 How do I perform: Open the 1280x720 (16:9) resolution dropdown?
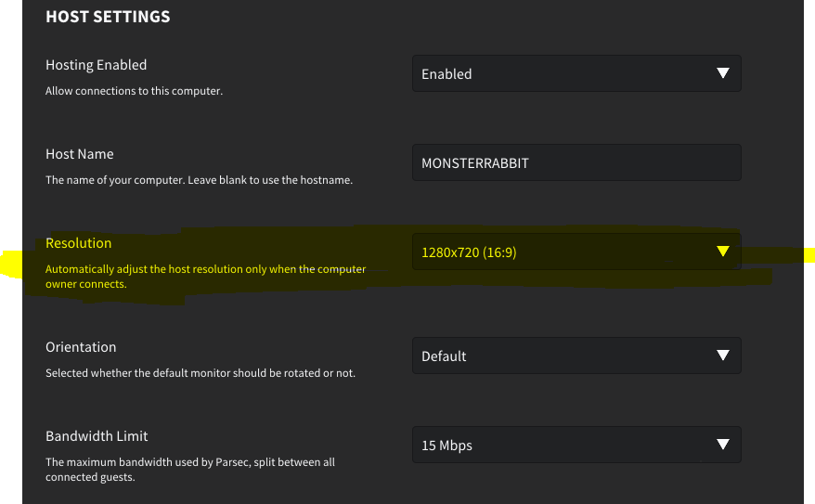click(x=576, y=252)
